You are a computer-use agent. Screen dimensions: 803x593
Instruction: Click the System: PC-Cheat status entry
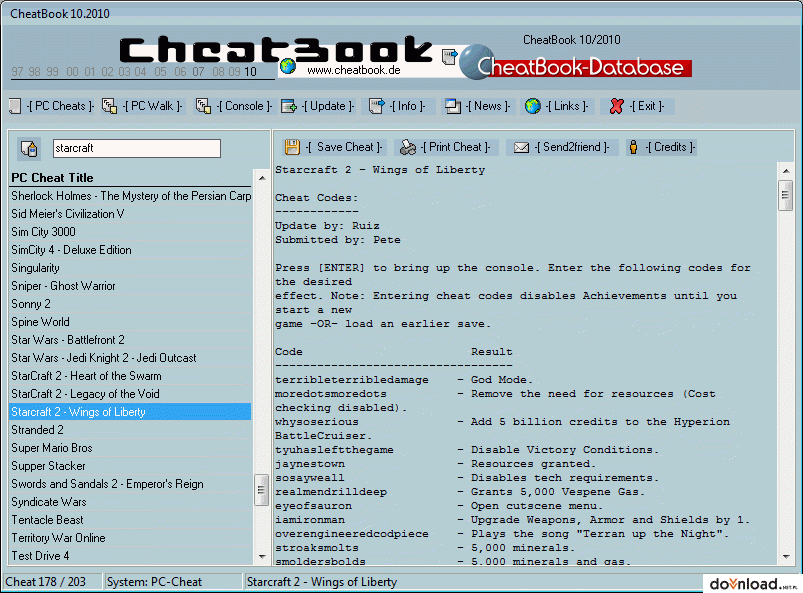click(x=173, y=582)
